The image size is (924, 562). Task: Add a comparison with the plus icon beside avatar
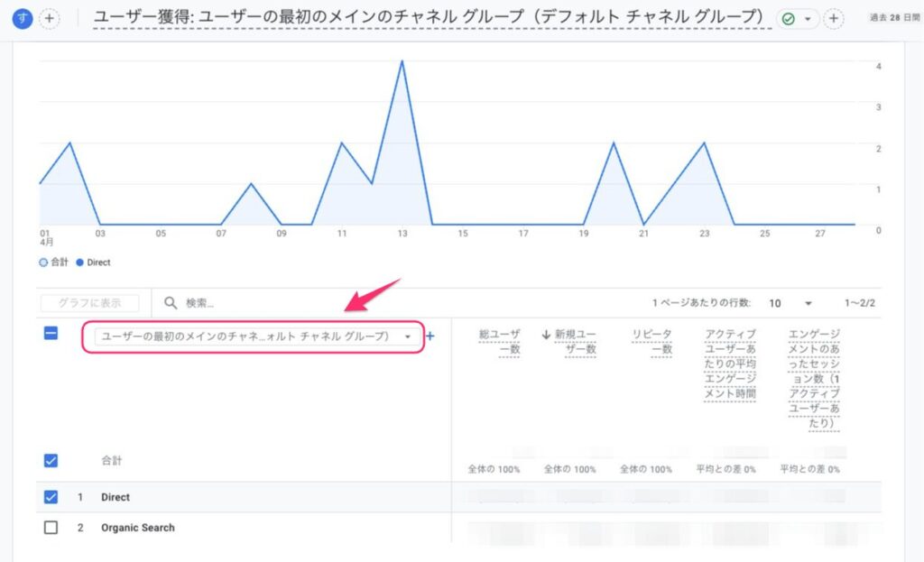(49, 18)
